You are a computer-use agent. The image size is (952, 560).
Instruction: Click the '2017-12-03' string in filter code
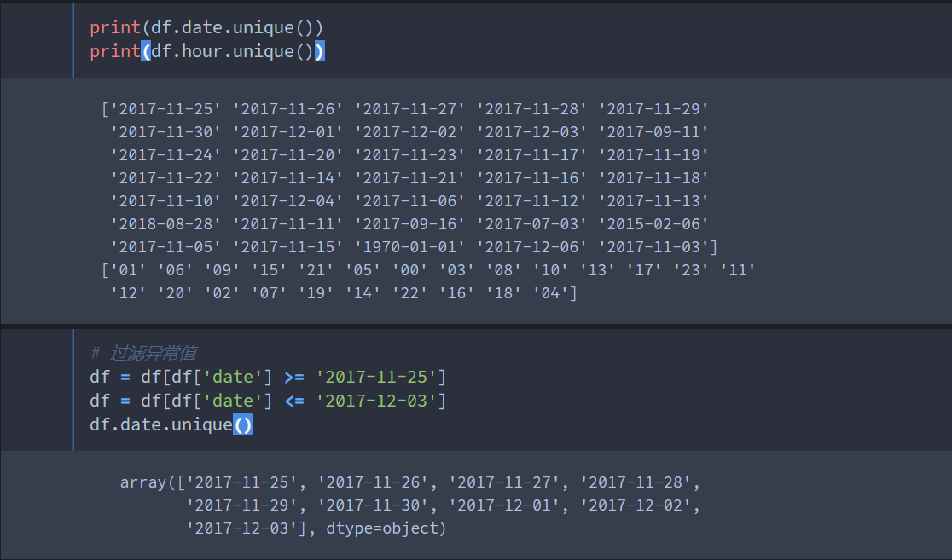click(376, 401)
